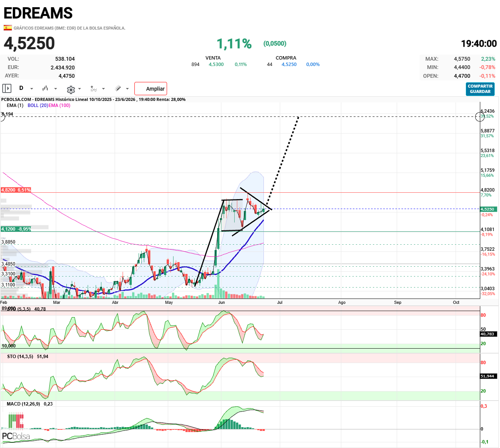
Task: Click the 4,1200 -8,95% green price label
Action: (x=16, y=229)
